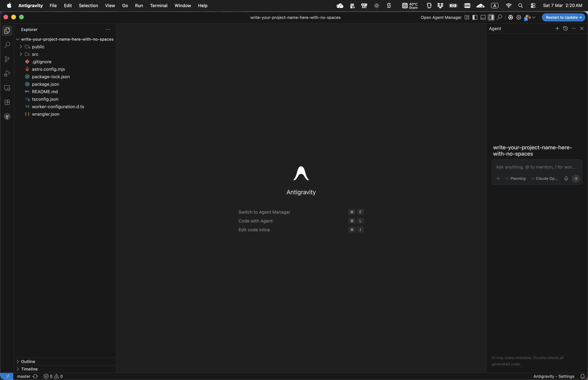Image resolution: width=588 pixels, height=380 pixels.
Task: Click the Restart to Update button
Action: 563,17
